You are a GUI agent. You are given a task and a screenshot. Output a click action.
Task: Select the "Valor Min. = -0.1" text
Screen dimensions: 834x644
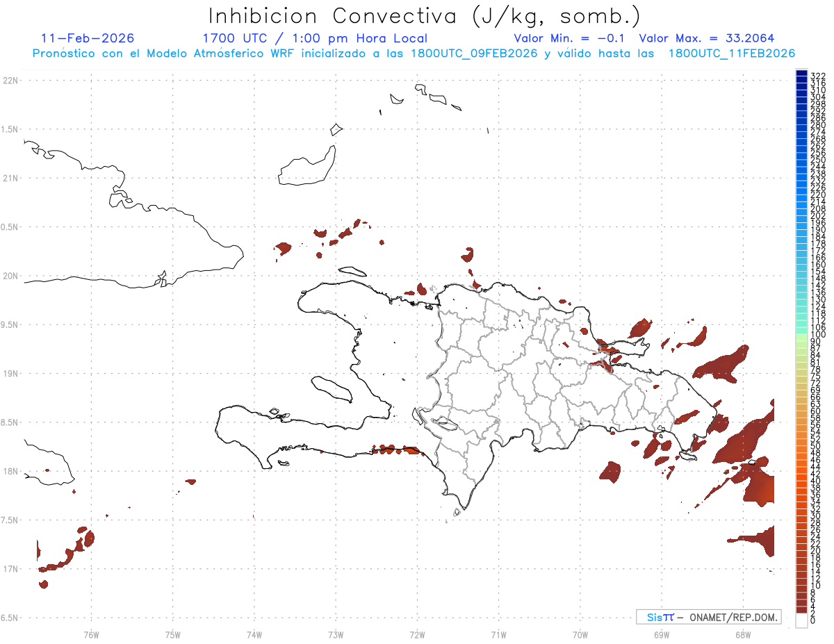coord(571,38)
